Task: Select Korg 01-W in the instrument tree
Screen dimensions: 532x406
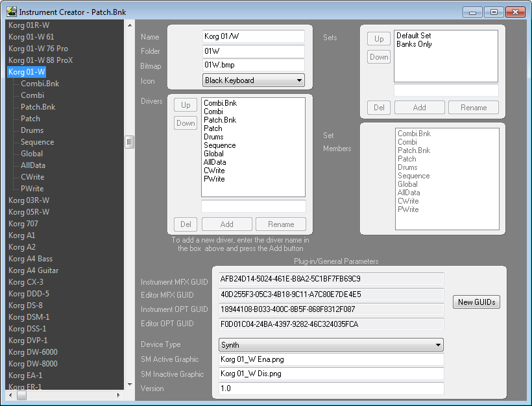Action: click(27, 72)
